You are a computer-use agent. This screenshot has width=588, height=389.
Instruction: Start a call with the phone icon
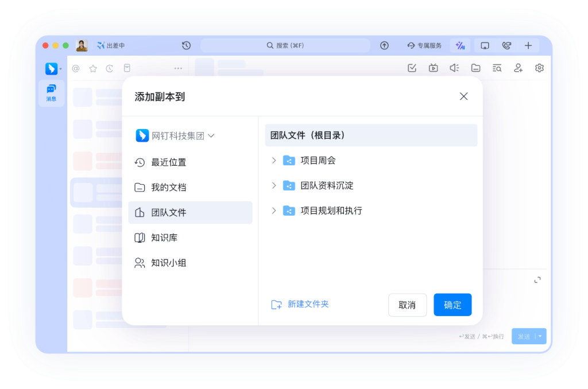pyautogui.click(x=506, y=45)
